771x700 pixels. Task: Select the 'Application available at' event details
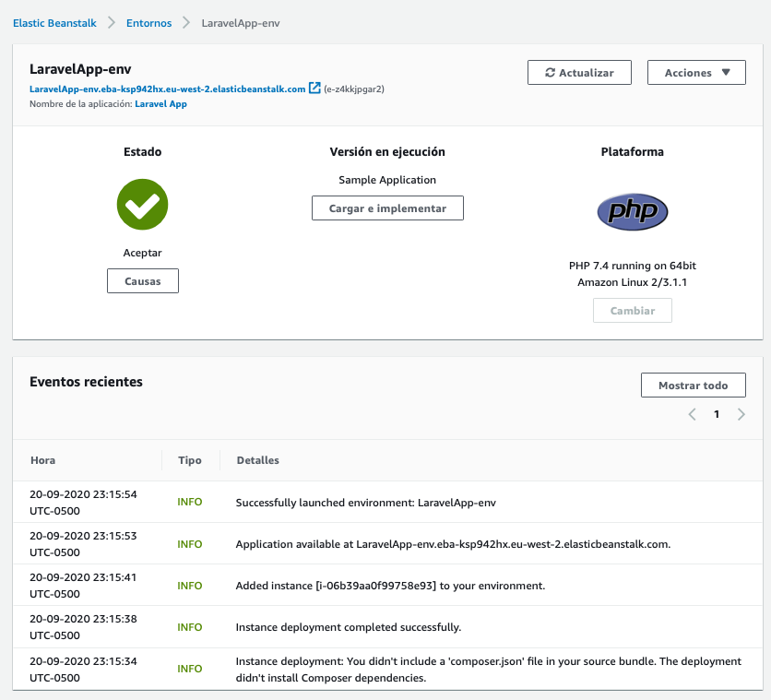tap(453, 544)
